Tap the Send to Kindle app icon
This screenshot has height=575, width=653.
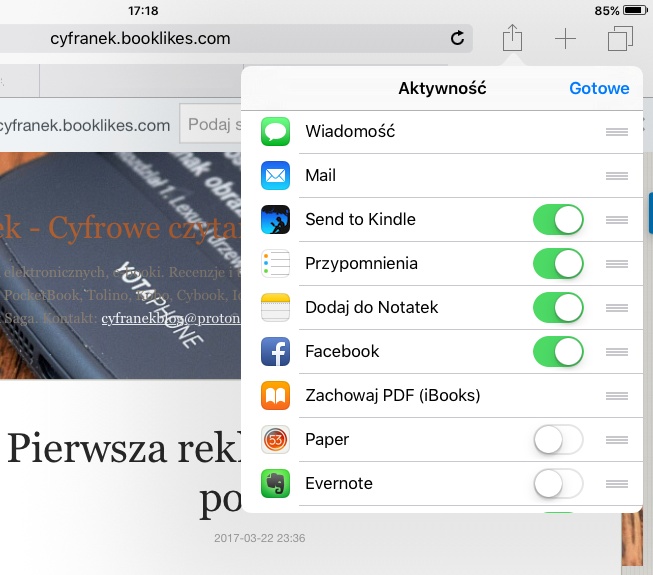pyautogui.click(x=275, y=219)
